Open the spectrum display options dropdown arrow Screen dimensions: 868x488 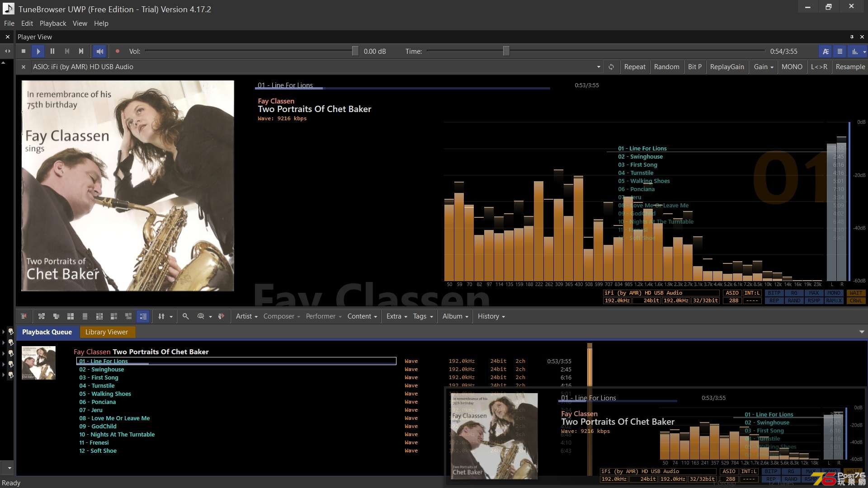(864, 52)
